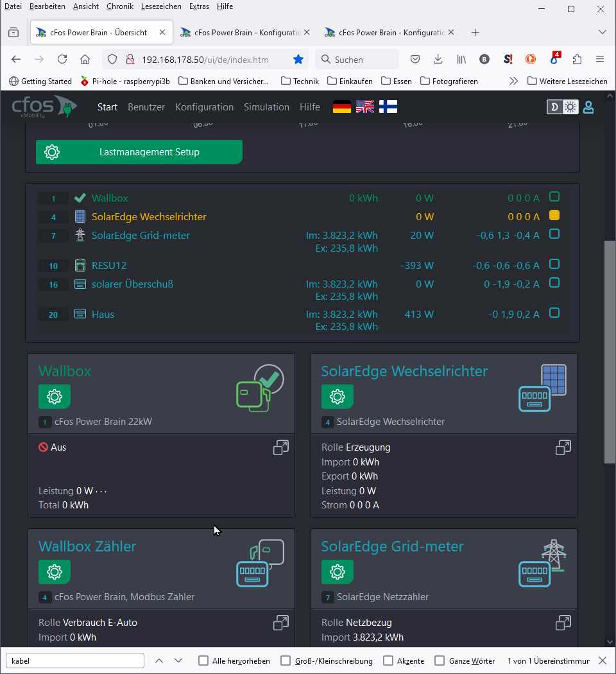The image size is (616, 674).
Task: Focus the Suchen search box
Action: [357, 59]
